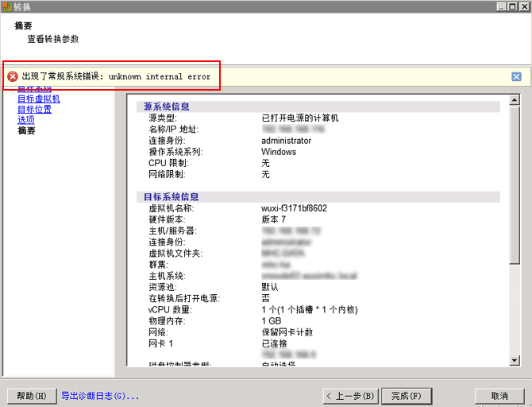
Task: Click the error message text unknown internal error
Action: [x=160, y=77]
